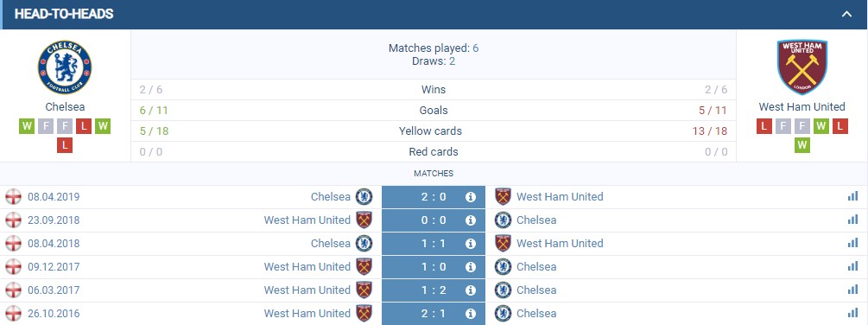
Task: Open info icon for 09.12.2017 match
Action: pyautogui.click(x=471, y=267)
